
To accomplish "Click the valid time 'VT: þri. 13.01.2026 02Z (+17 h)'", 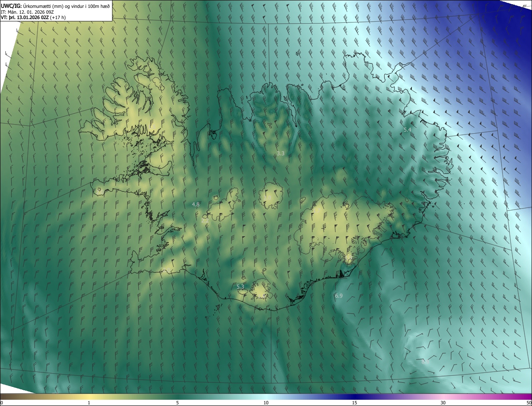I will click(x=33, y=17).
